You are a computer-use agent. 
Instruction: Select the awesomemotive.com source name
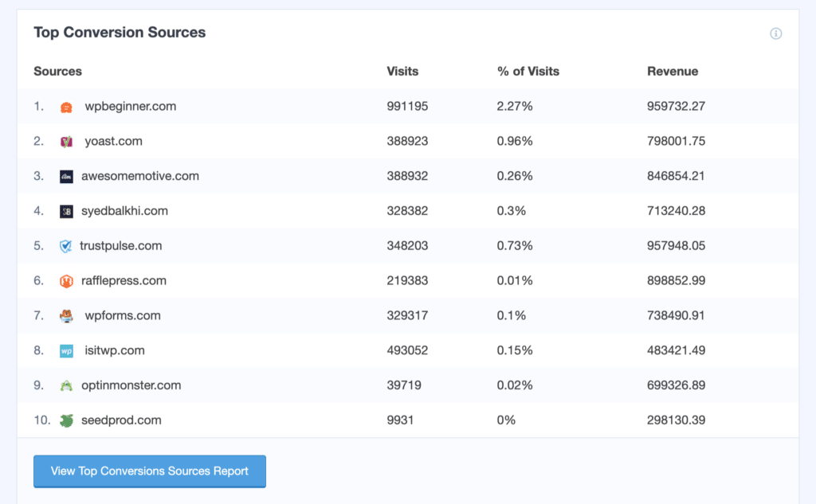(140, 176)
